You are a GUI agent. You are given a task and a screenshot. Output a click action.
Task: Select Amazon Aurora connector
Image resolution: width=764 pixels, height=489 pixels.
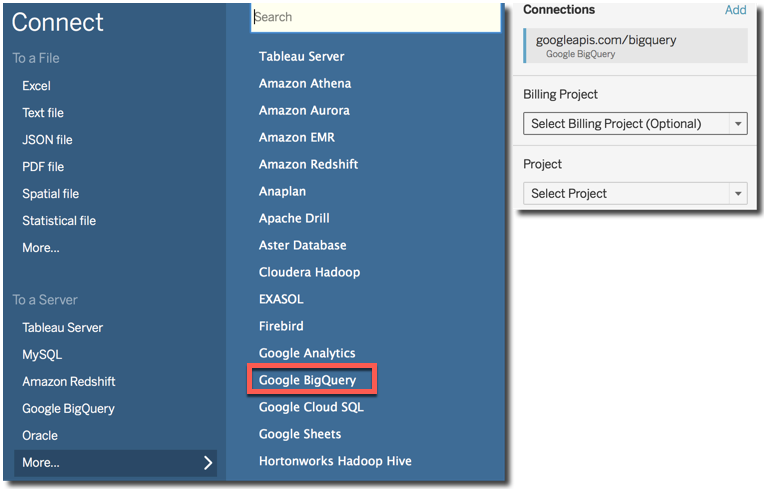(x=304, y=111)
